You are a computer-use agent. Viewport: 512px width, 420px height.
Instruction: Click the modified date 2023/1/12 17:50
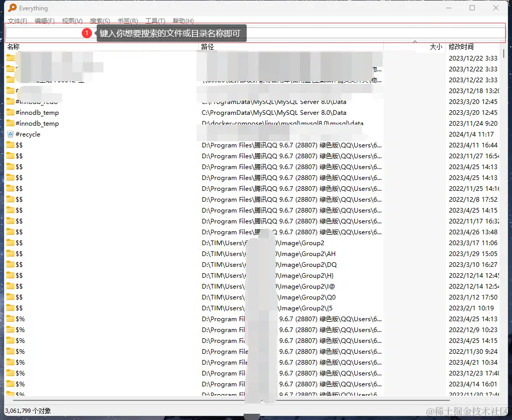[x=473, y=297]
